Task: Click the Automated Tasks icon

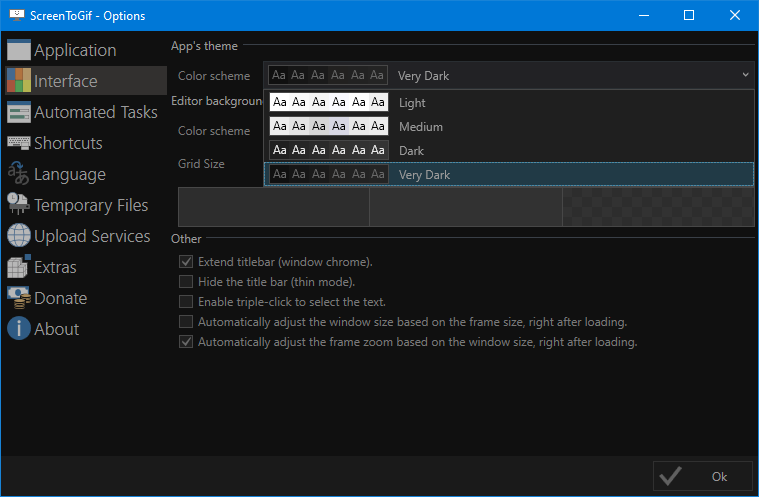Action: coord(19,112)
